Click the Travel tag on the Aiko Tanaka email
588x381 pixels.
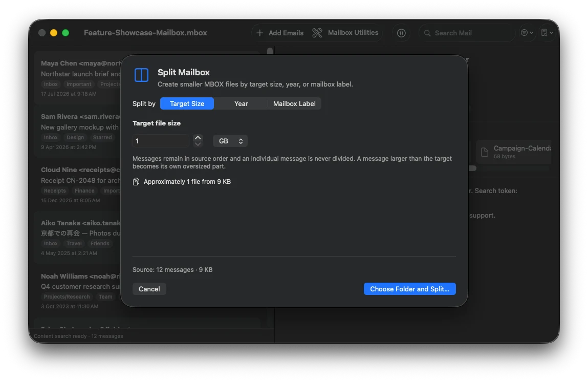[74, 244]
